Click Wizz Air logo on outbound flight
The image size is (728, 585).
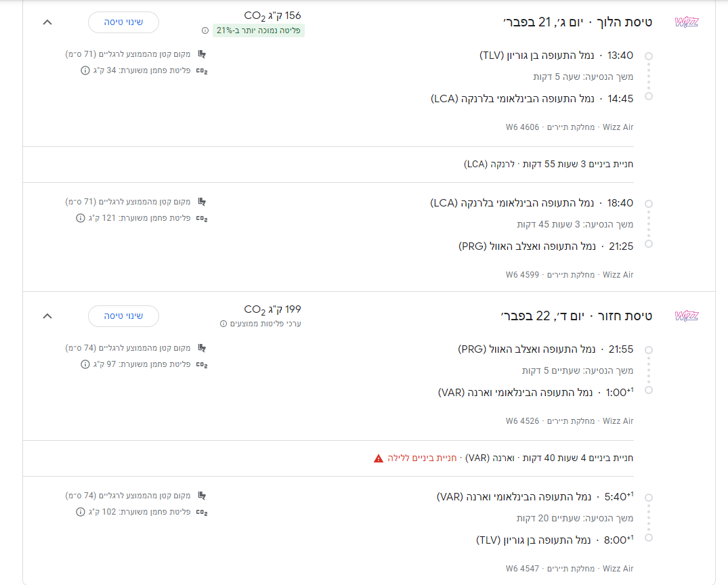coord(686,22)
